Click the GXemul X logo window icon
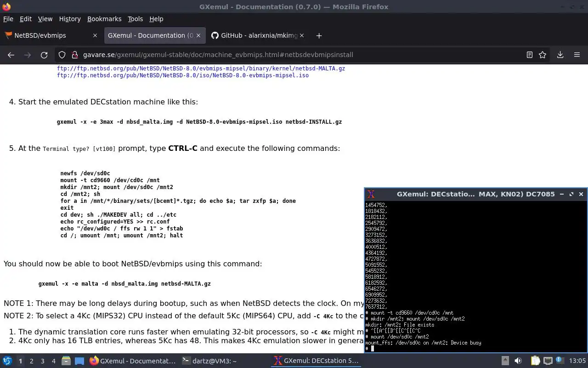588x368 pixels. (371, 194)
